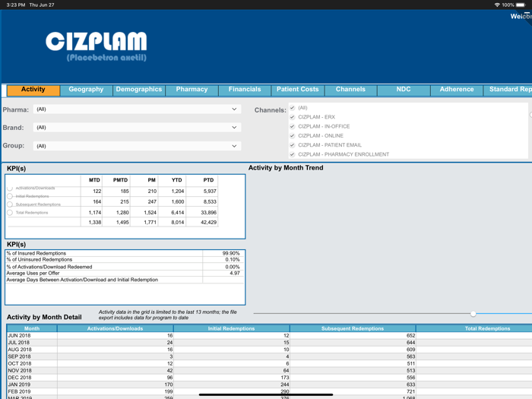532x399 pixels.
Task: Open the Patient Costs tab
Action: (298, 90)
